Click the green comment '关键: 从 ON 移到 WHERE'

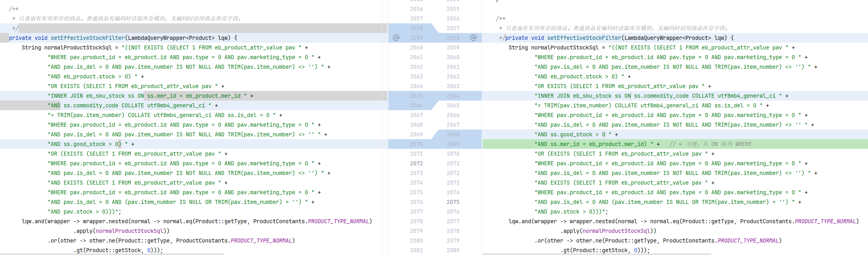coord(710,144)
